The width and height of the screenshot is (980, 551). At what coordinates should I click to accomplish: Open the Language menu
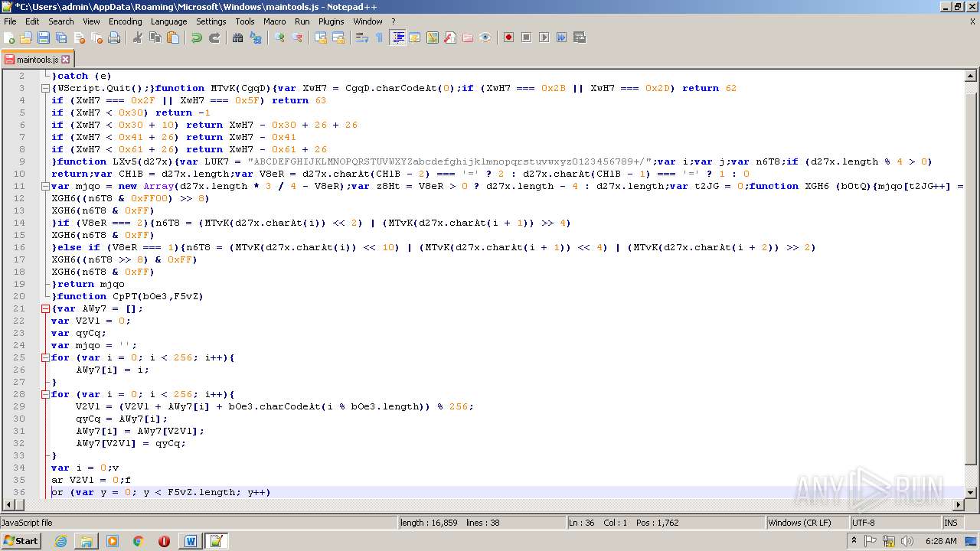169,21
